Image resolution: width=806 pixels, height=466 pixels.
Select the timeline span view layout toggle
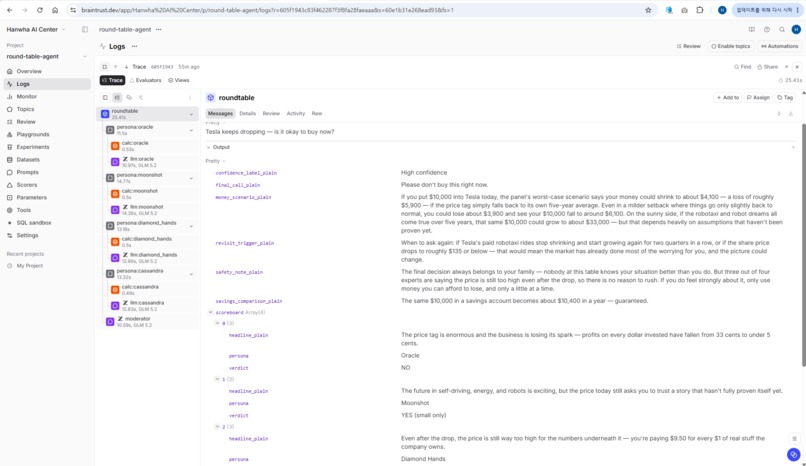[117, 98]
